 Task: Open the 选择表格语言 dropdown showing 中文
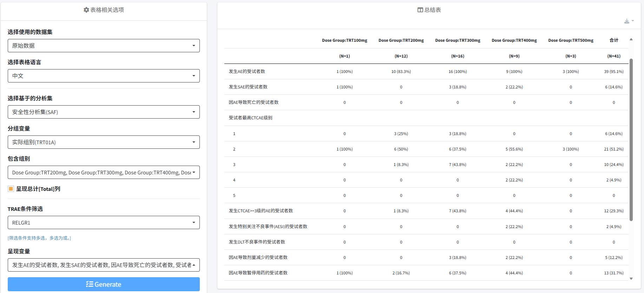104,76
